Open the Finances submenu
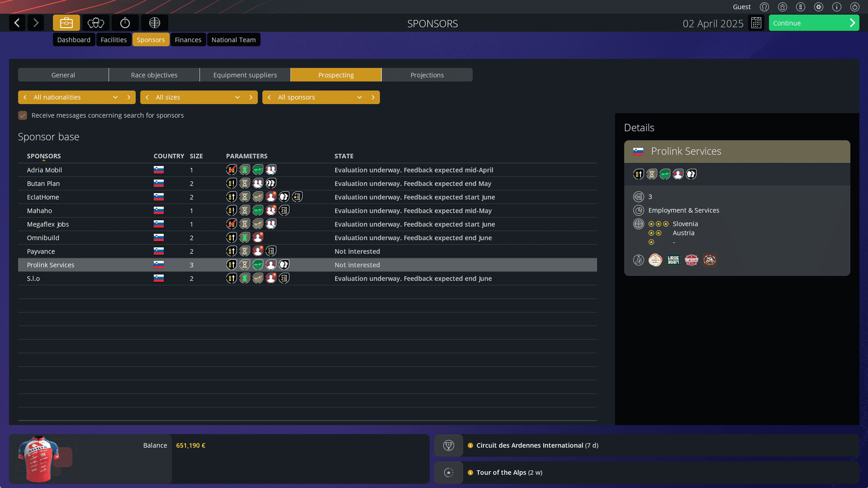Image resolution: width=868 pixels, height=488 pixels. 188,40
